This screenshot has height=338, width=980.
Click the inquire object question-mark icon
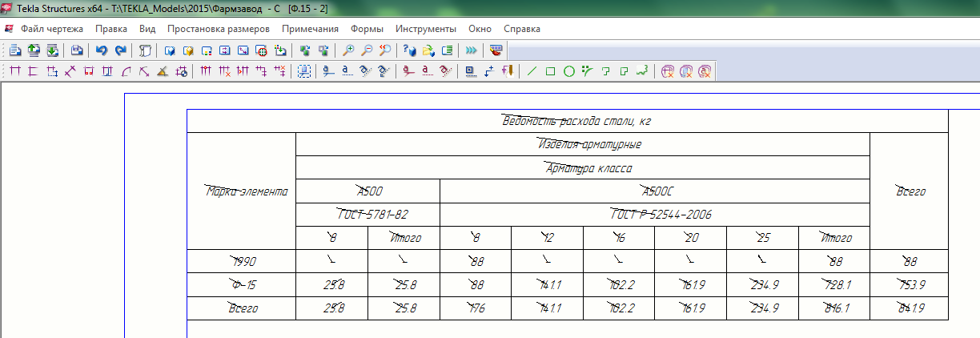409,50
